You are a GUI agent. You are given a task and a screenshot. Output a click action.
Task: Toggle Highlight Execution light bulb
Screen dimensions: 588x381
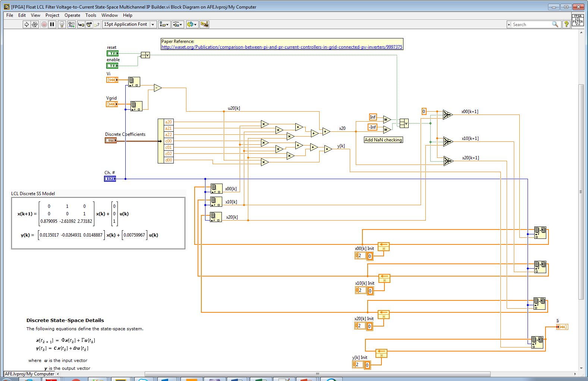click(x=62, y=24)
